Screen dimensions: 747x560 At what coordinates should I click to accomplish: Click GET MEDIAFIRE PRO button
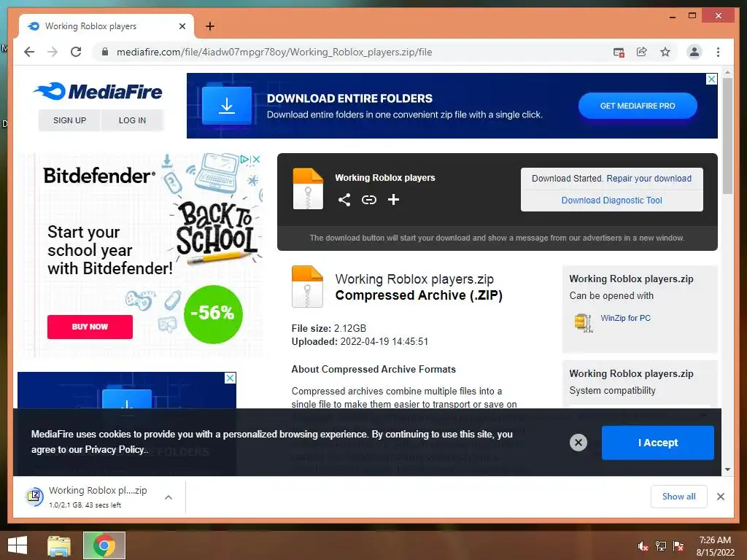(x=638, y=106)
